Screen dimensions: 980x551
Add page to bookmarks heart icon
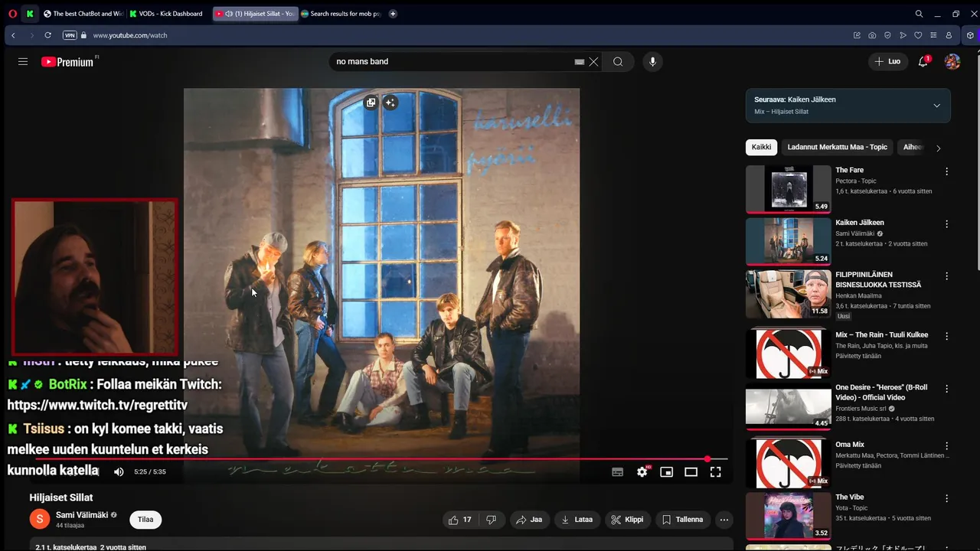[x=919, y=35]
